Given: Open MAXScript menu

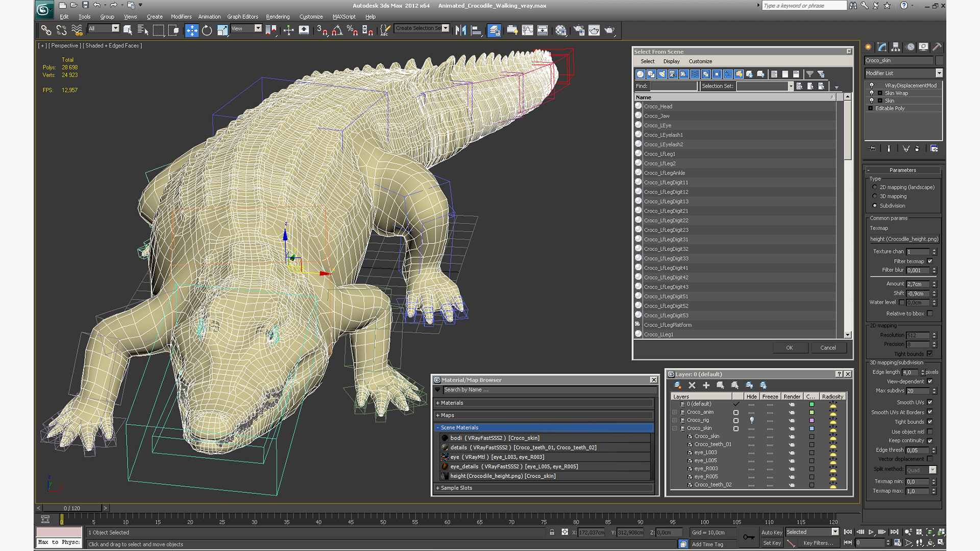Looking at the screenshot, I should (344, 17).
